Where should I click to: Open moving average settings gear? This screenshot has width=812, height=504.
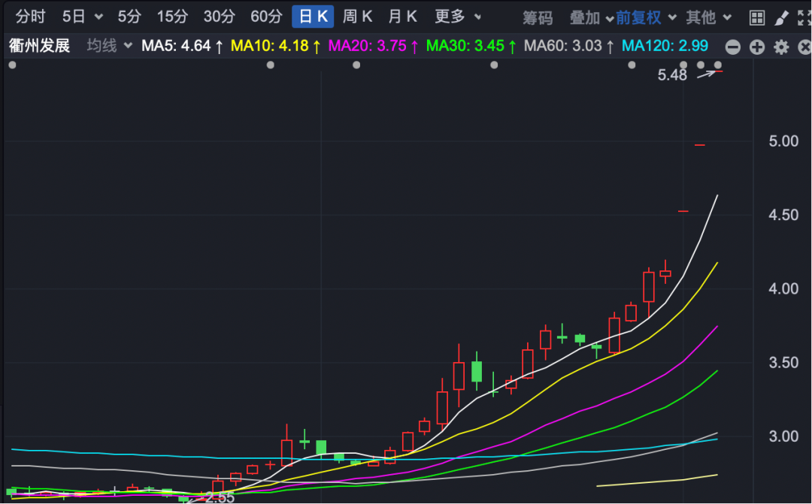point(781,47)
